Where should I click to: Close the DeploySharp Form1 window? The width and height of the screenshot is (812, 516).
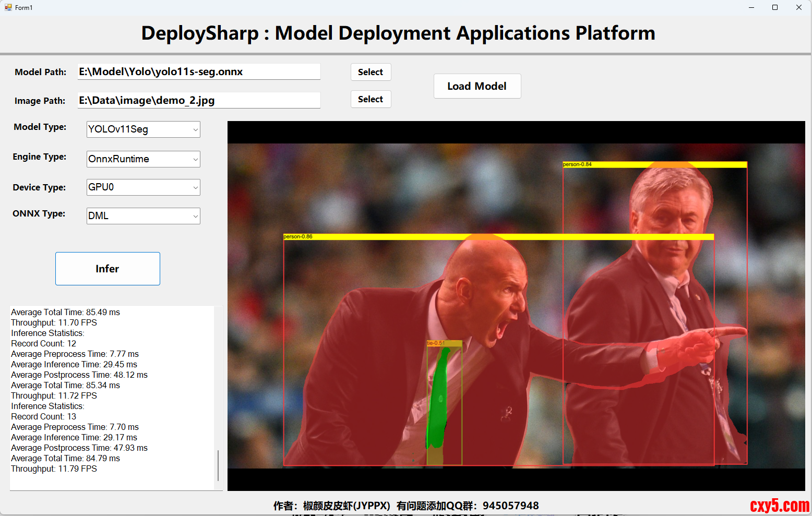[x=798, y=7]
